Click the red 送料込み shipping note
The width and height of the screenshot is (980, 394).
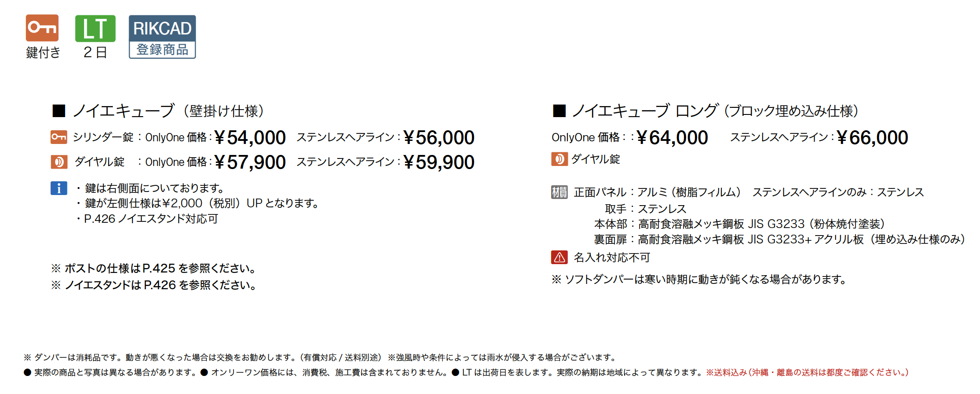(x=807, y=372)
